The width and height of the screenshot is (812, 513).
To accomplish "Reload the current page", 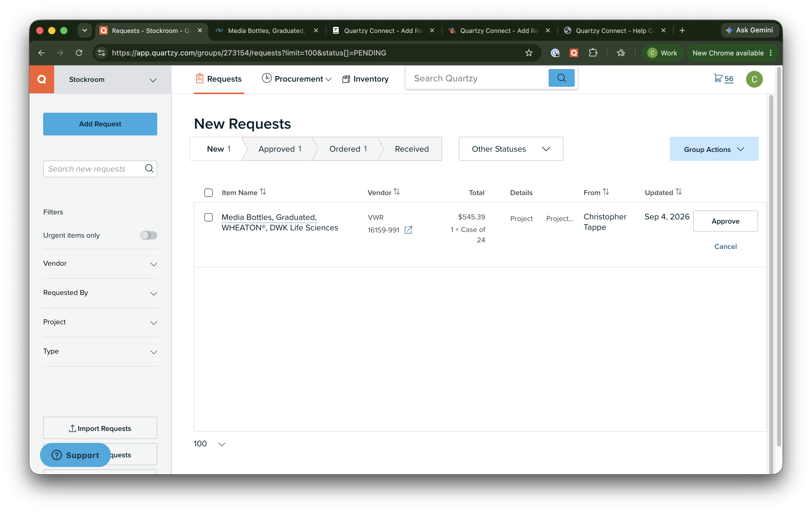I will point(79,53).
